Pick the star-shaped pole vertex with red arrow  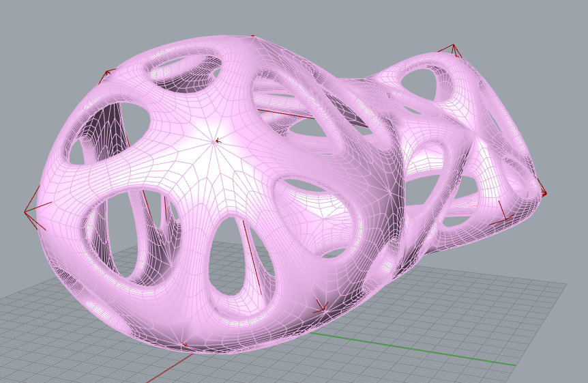click(x=216, y=141)
